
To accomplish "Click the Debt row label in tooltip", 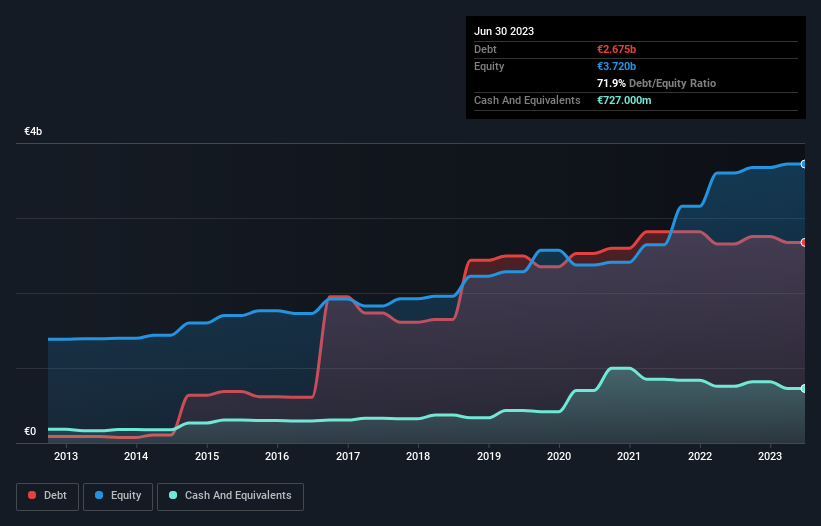I will pyautogui.click(x=485, y=49).
